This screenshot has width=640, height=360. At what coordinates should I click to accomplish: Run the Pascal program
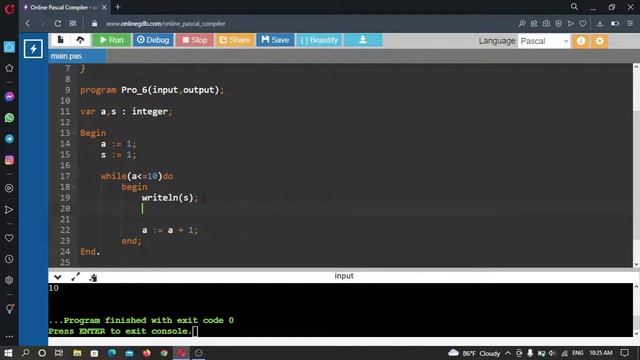pos(111,40)
